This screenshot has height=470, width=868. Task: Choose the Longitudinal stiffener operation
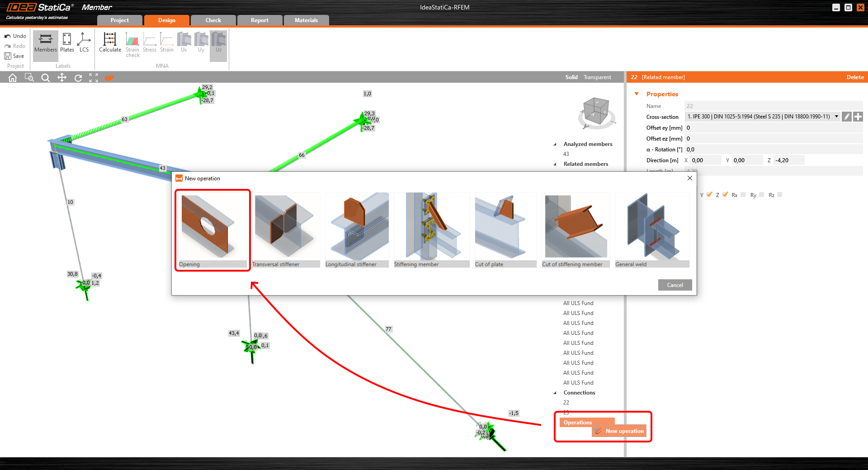(x=357, y=230)
